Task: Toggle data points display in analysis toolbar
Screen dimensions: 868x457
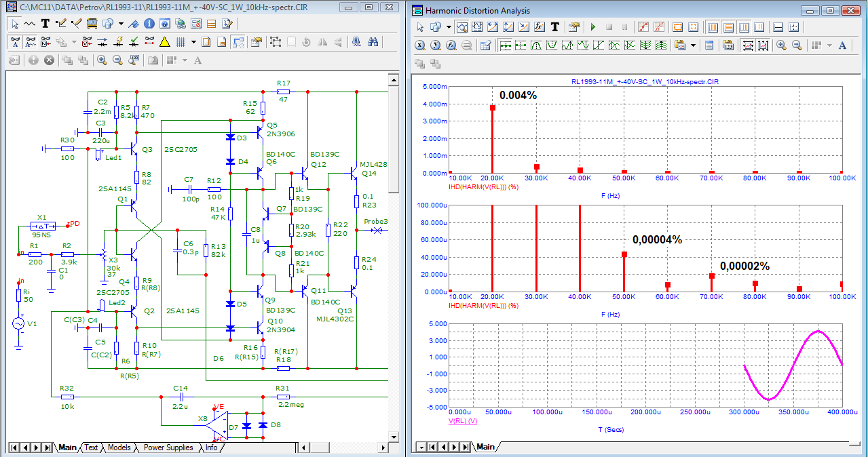Action: [x=643, y=27]
